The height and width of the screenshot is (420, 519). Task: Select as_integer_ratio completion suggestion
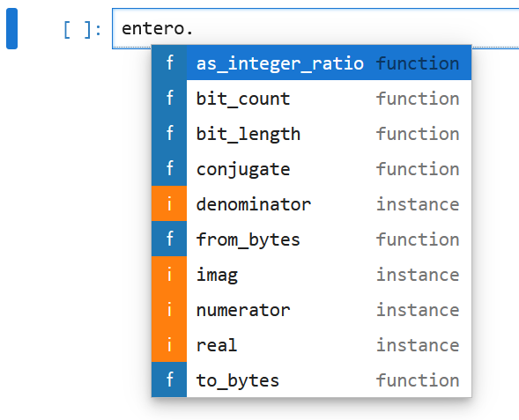tap(311, 63)
